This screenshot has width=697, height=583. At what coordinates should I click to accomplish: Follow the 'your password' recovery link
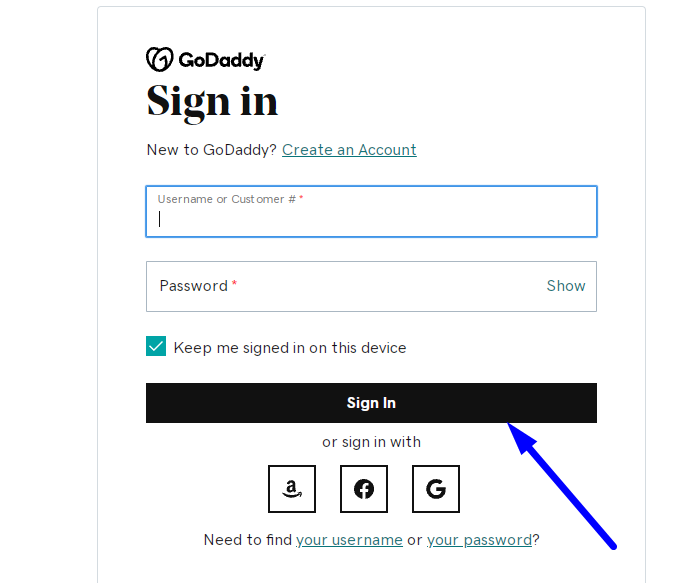[x=479, y=540]
